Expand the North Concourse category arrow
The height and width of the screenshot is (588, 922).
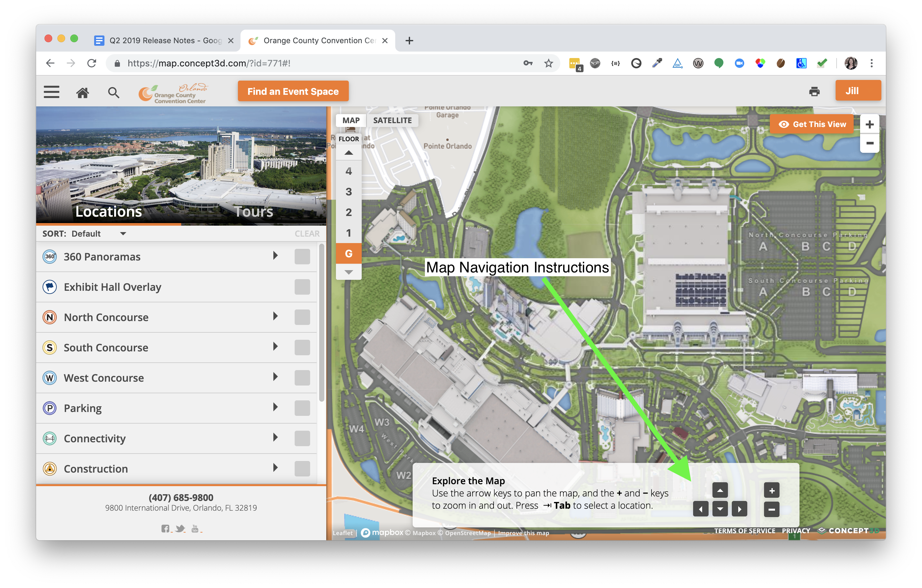pos(275,316)
